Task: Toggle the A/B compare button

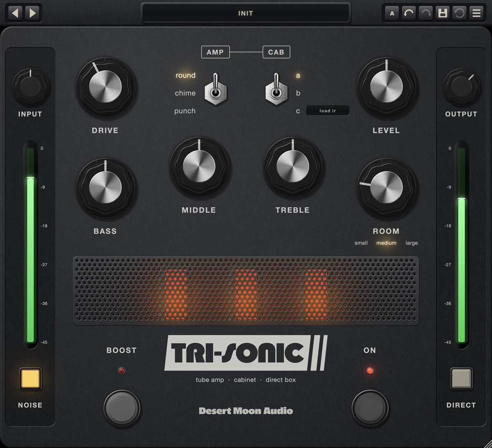Action: (x=392, y=13)
